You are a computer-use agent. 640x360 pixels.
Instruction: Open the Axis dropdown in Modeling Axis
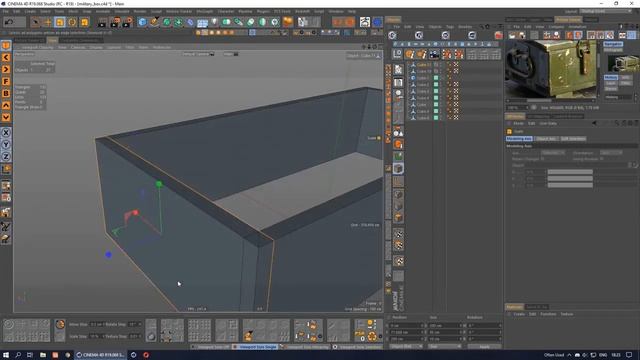click(553, 153)
